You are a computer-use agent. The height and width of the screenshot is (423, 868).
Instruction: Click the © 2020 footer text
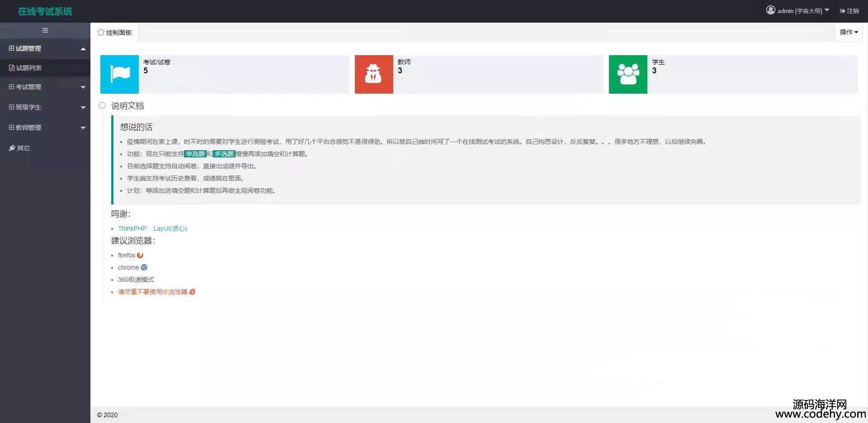(x=107, y=415)
